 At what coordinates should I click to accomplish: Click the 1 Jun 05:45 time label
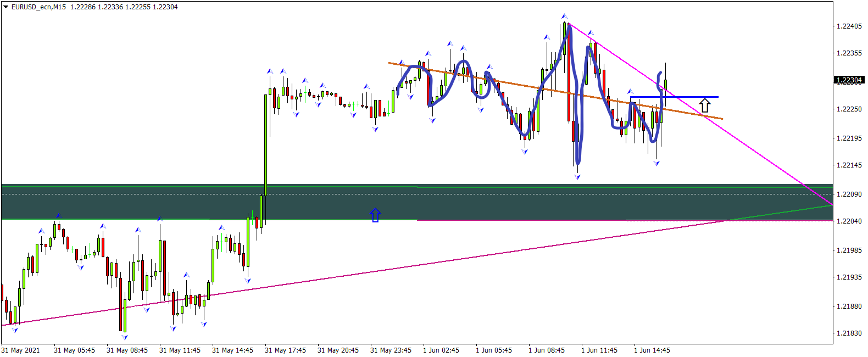[494, 350]
